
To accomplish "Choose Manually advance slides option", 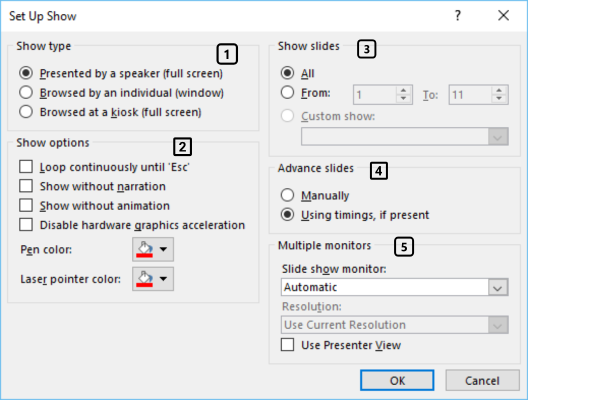I will (x=288, y=195).
